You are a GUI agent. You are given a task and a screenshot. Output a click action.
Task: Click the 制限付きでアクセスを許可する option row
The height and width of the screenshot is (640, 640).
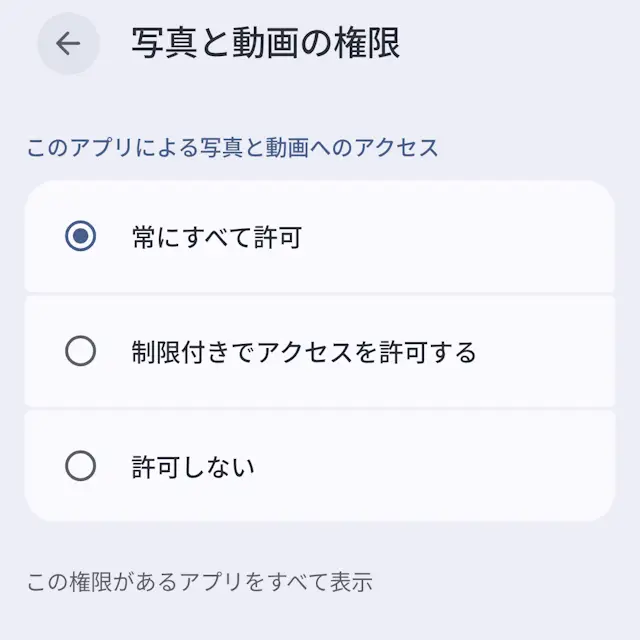click(x=320, y=352)
